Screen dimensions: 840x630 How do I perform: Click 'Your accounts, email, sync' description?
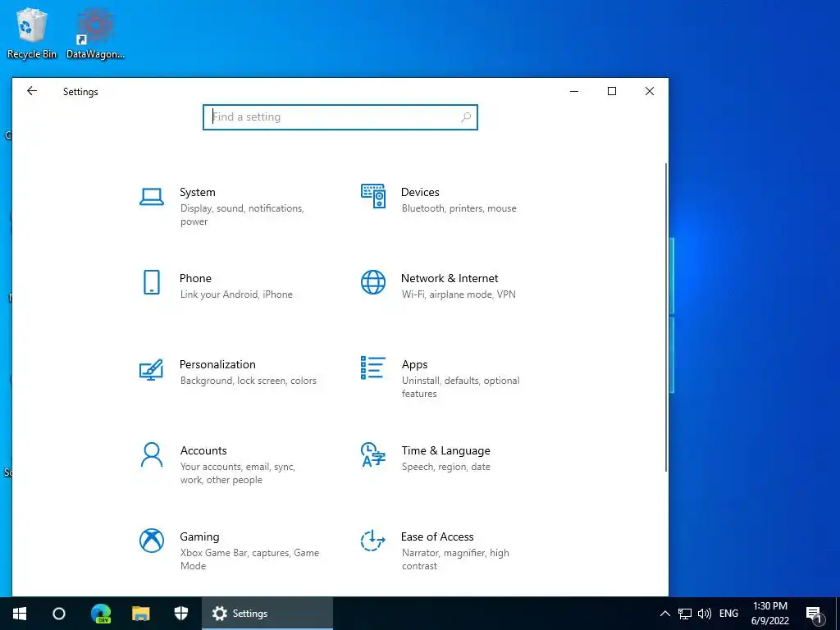(x=238, y=473)
